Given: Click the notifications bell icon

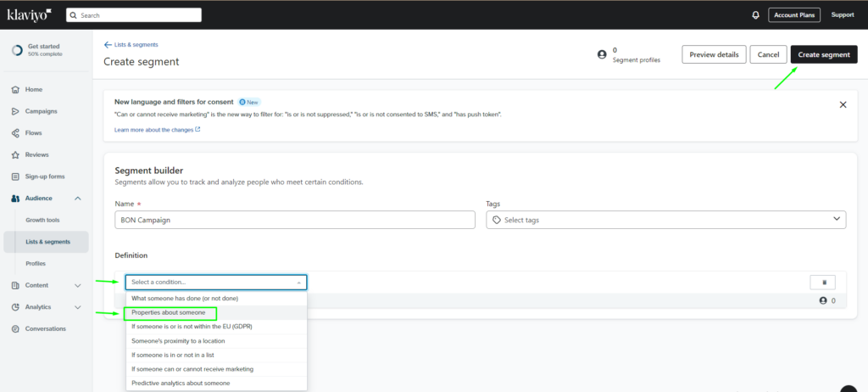Looking at the screenshot, I should pos(755,14).
